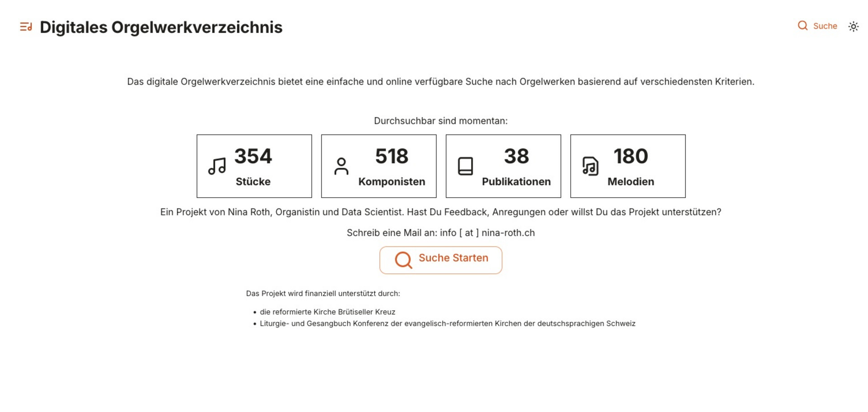Click the music file icon for Melodien

(x=590, y=166)
